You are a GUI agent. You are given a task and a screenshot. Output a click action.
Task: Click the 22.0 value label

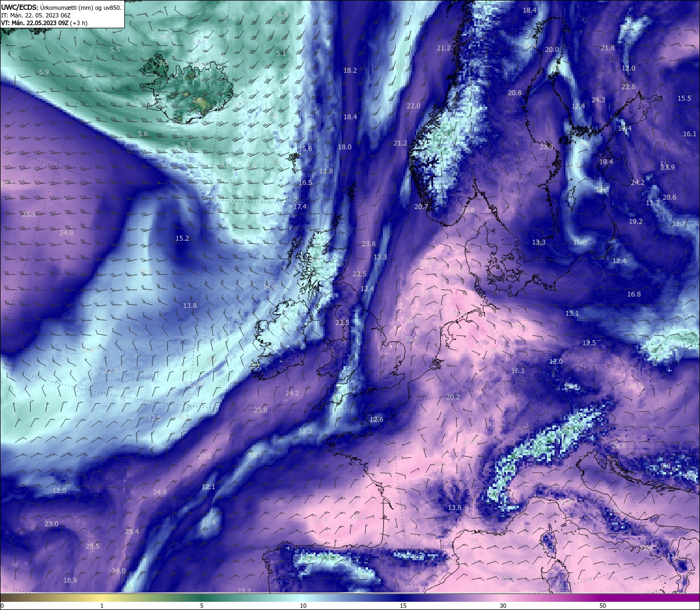point(413,106)
